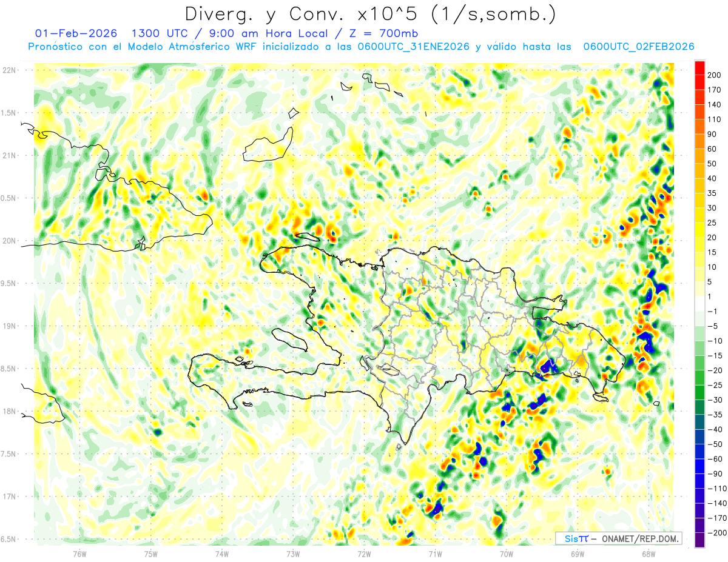
Task: Pick the dark purple bottom colorbar segment
Action: [x=699, y=540]
